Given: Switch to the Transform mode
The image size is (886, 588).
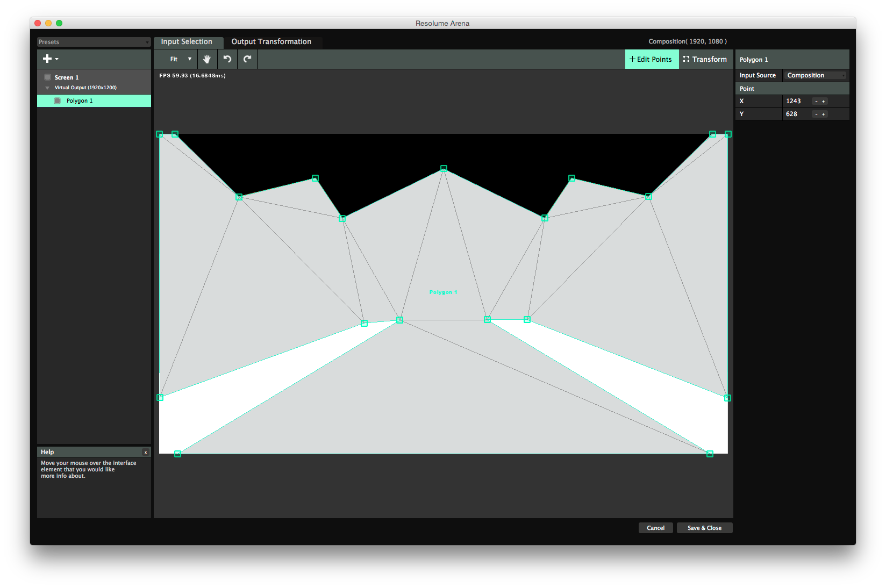Looking at the screenshot, I should (x=705, y=59).
